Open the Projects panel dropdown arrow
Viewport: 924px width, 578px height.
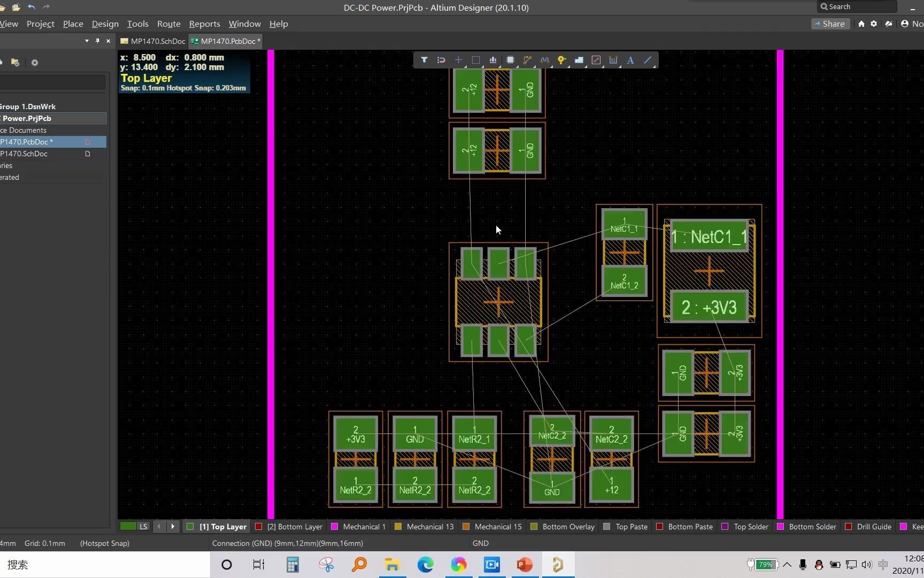[86, 41]
